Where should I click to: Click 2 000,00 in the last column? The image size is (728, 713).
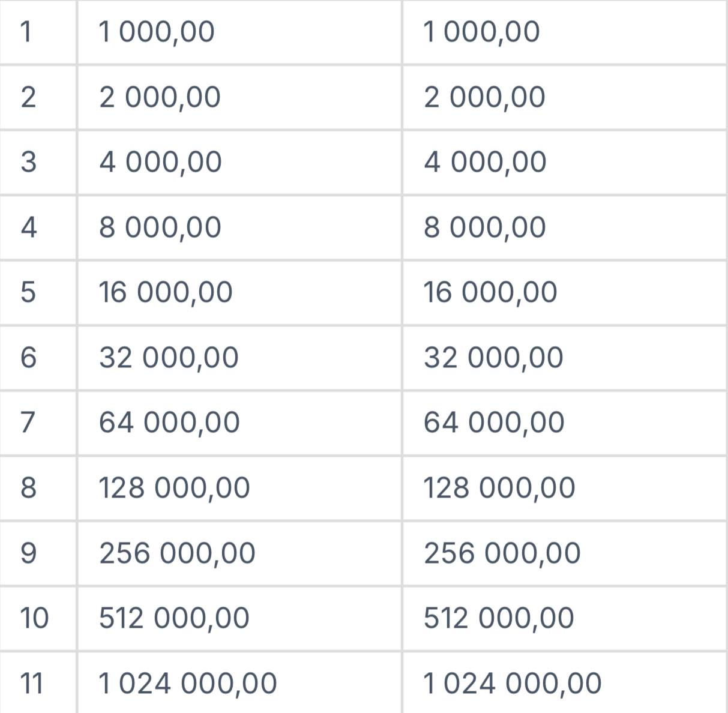(484, 97)
